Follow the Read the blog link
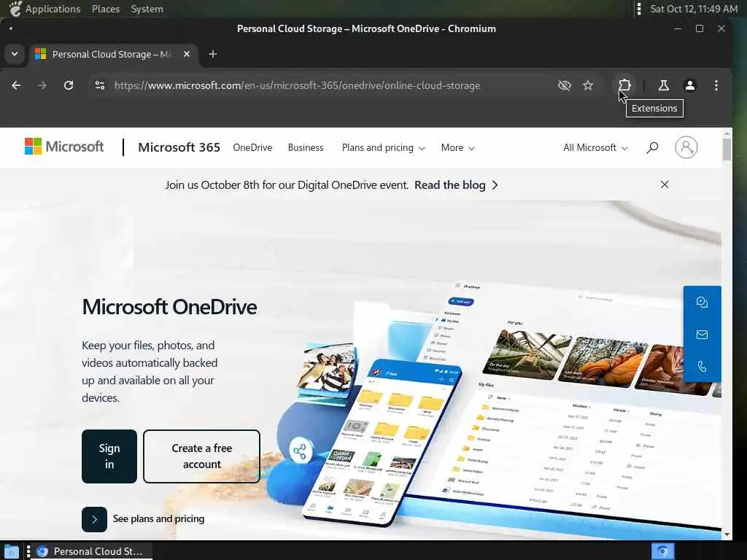This screenshot has width=747, height=560. pos(456,184)
